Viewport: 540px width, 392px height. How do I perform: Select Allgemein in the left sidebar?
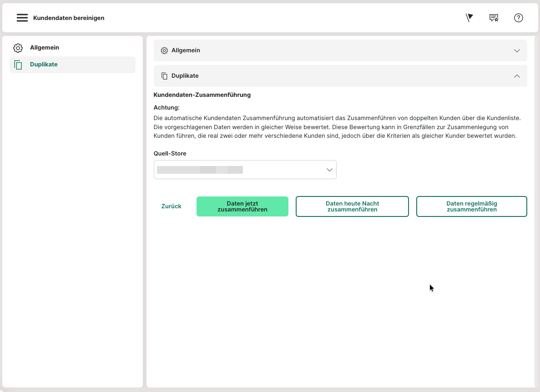[x=45, y=48]
